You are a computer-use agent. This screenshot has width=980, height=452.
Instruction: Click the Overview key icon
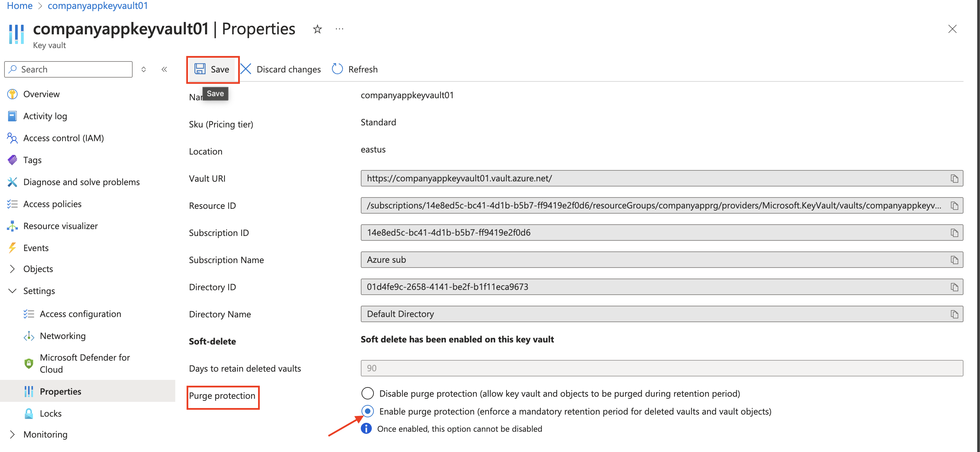(12, 94)
